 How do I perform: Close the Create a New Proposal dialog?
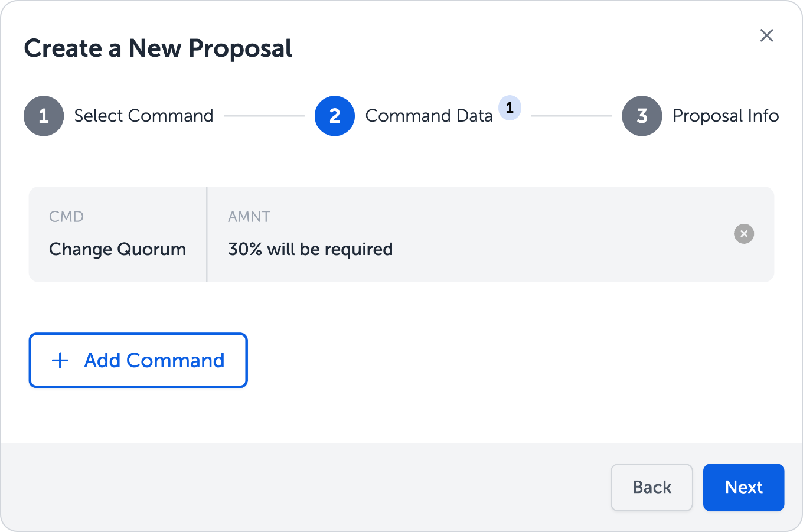pos(766,35)
